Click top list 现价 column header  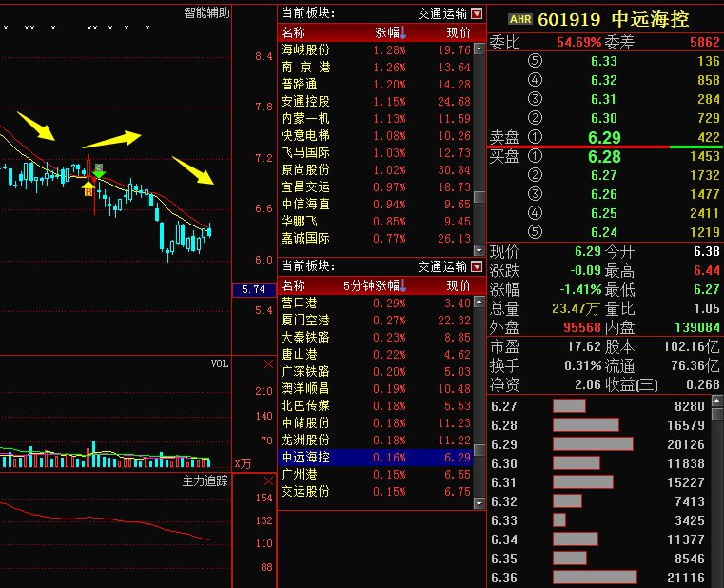[x=458, y=32]
